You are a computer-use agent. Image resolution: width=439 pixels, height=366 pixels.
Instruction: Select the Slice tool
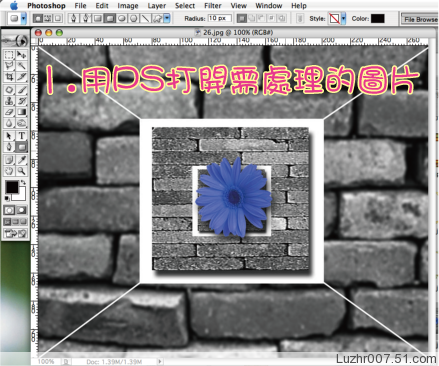21,77
